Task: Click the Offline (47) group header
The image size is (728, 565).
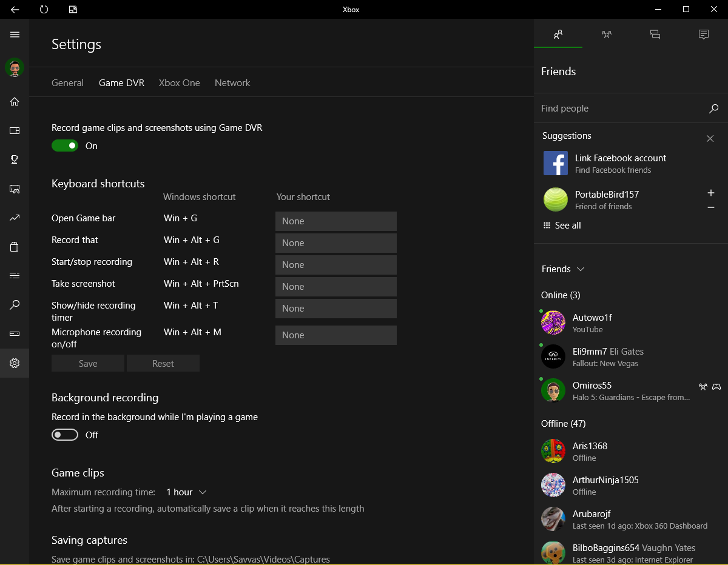Action: [x=563, y=424]
